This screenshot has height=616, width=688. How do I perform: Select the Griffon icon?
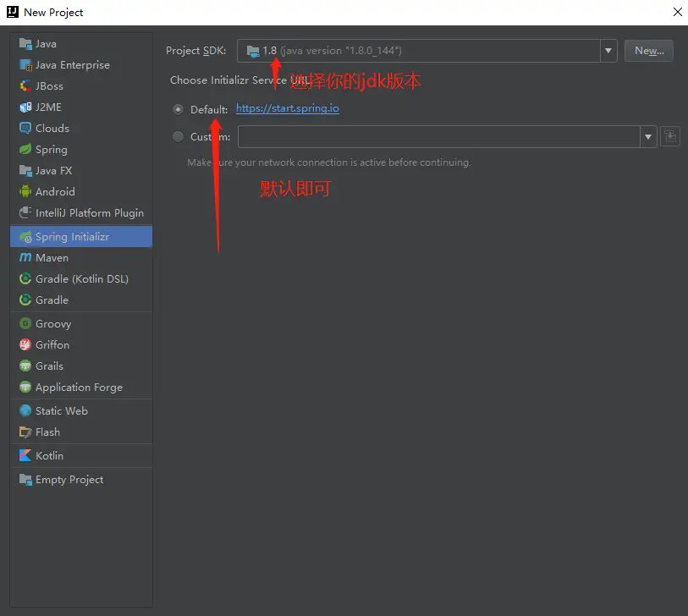coord(25,344)
